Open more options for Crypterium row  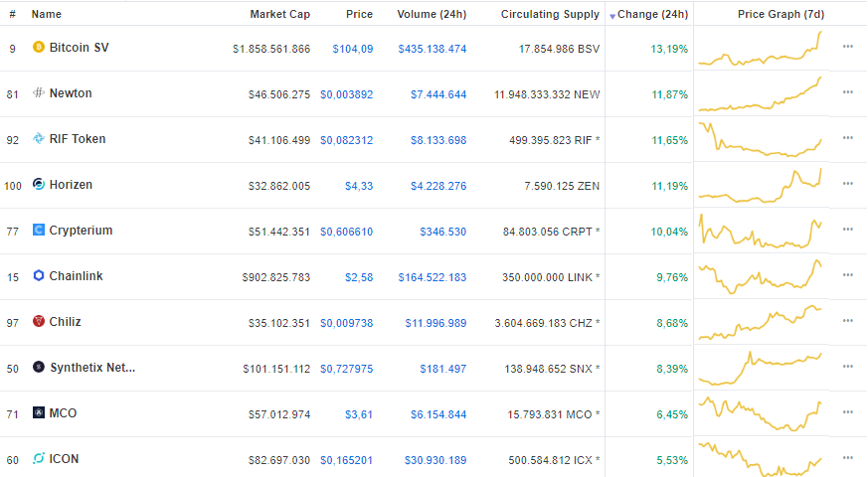click(847, 230)
